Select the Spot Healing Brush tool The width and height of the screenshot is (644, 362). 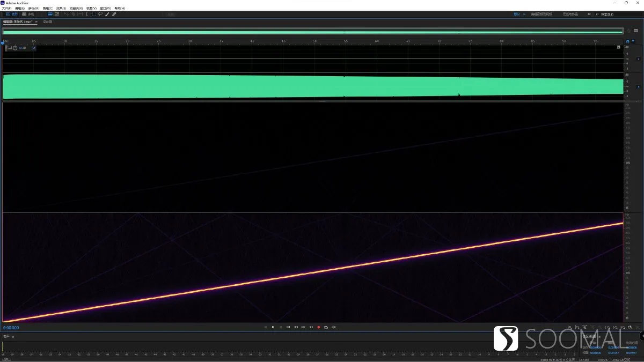pos(114,14)
